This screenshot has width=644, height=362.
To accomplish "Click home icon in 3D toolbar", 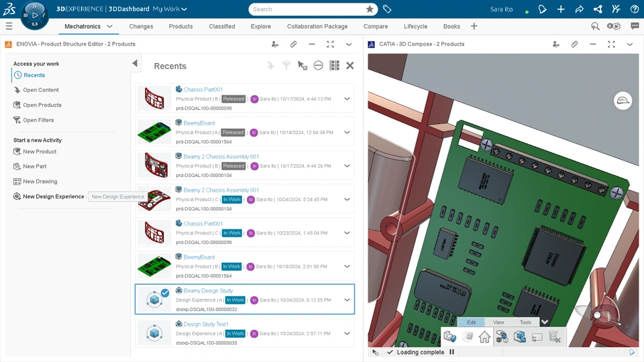I will click(484, 337).
